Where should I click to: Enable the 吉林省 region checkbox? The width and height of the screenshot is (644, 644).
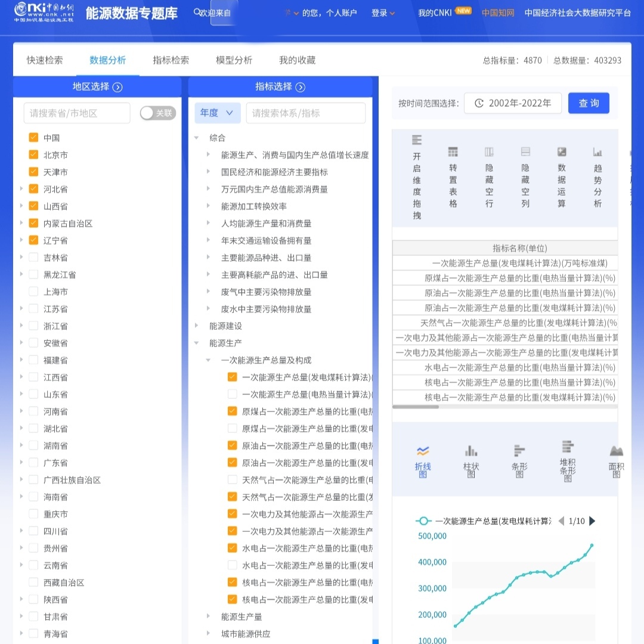click(34, 257)
